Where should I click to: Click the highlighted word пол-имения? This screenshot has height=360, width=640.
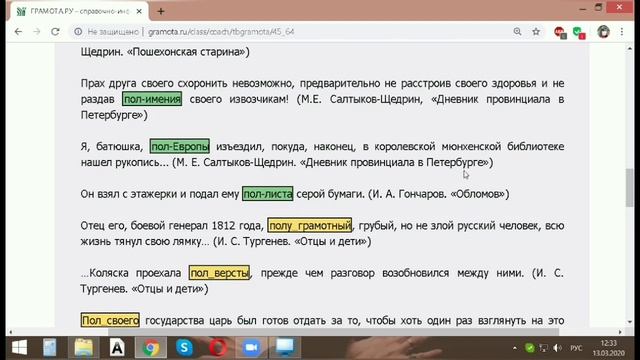click(x=152, y=99)
